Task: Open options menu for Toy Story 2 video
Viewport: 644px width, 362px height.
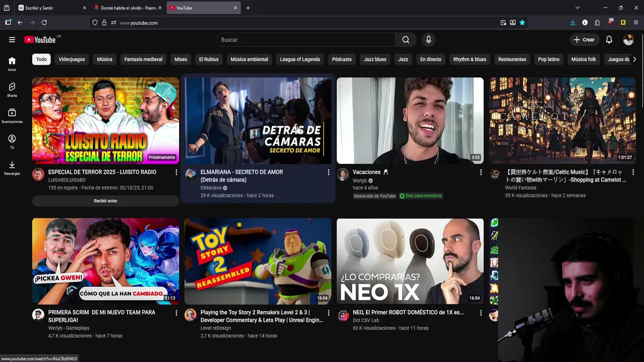Action: point(329,313)
